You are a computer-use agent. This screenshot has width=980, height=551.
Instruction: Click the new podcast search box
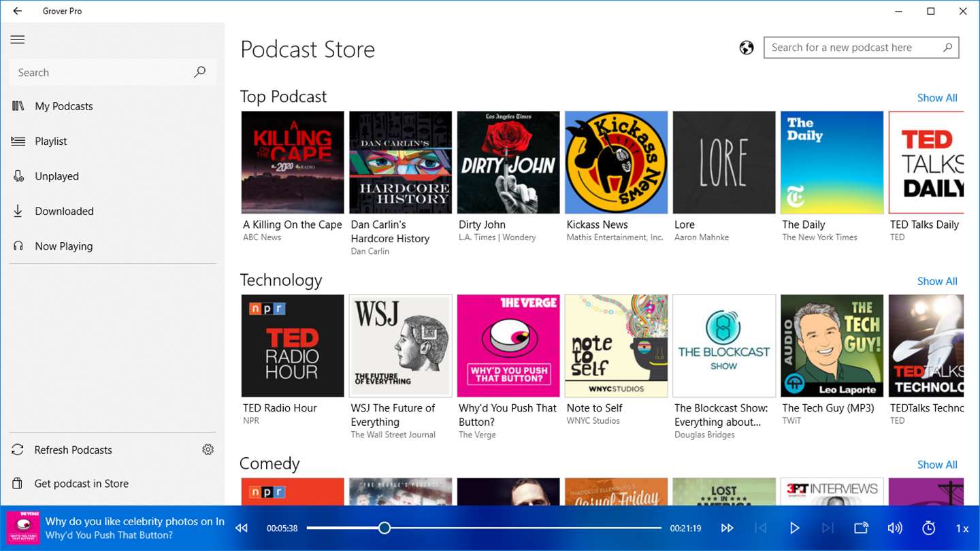[x=861, y=48]
